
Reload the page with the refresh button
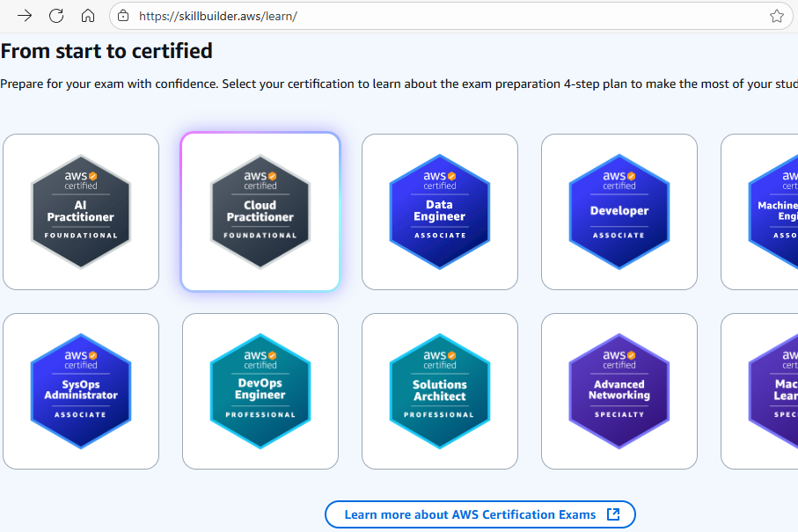[x=56, y=16]
